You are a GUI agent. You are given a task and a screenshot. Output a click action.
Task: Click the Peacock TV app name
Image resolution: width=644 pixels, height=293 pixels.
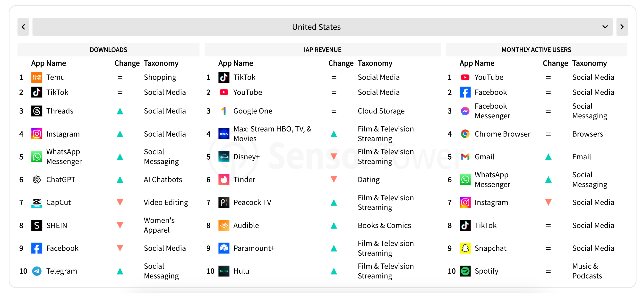(x=252, y=202)
